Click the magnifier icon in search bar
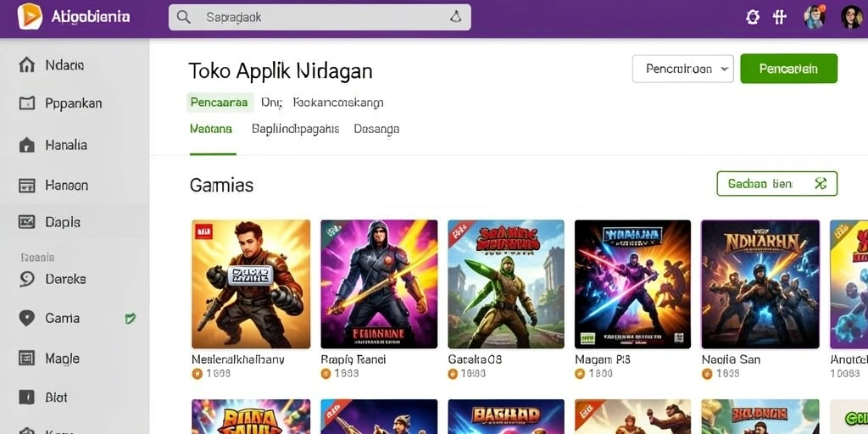Screen dimensions: 868x434 tap(184, 18)
